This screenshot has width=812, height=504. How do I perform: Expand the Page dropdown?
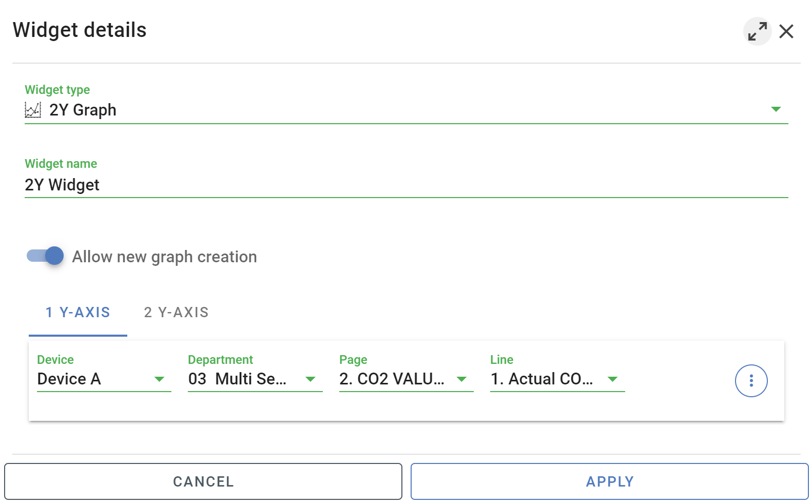coord(461,379)
